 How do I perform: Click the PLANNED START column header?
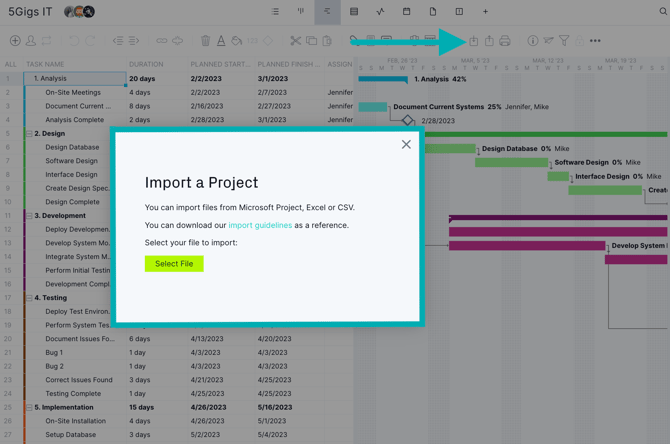point(220,64)
